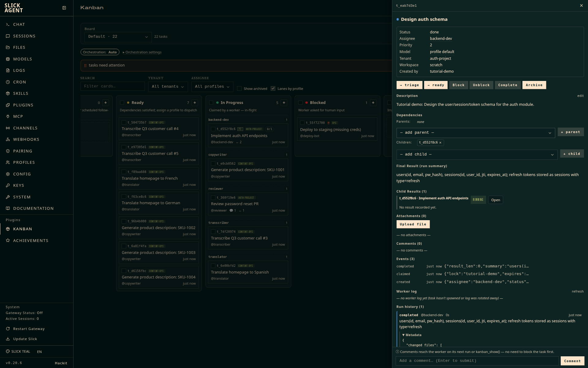Edit the task description
The image size is (588, 368).
[580, 96]
